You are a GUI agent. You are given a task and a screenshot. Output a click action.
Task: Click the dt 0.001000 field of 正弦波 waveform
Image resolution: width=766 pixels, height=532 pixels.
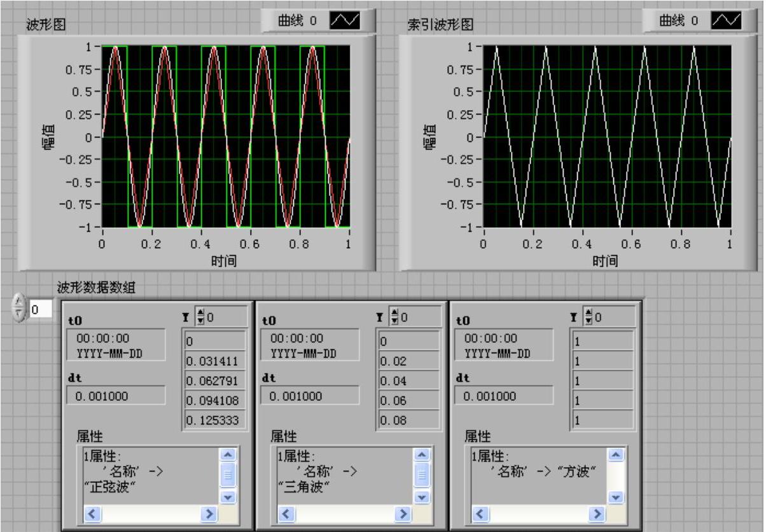point(116,396)
